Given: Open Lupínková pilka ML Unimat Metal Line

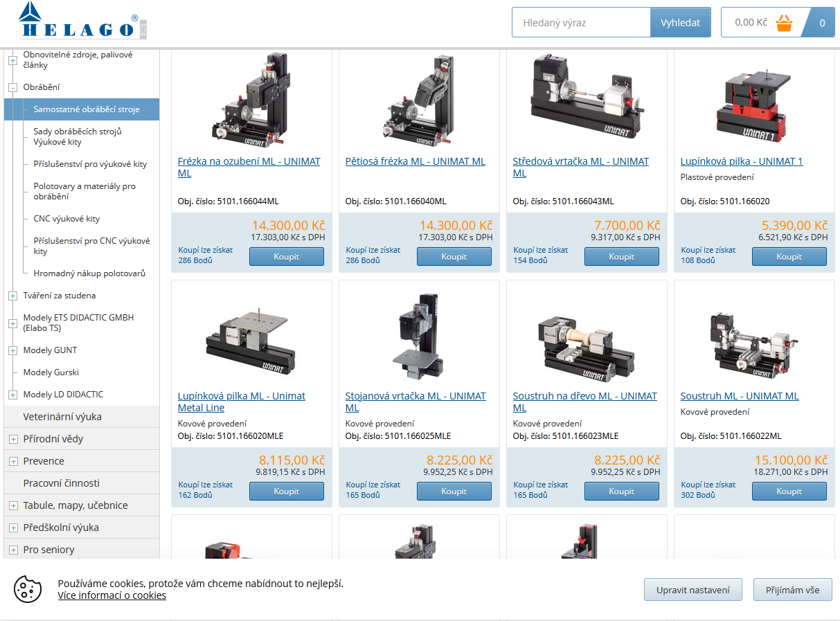Looking at the screenshot, I should tap(242, 402).
